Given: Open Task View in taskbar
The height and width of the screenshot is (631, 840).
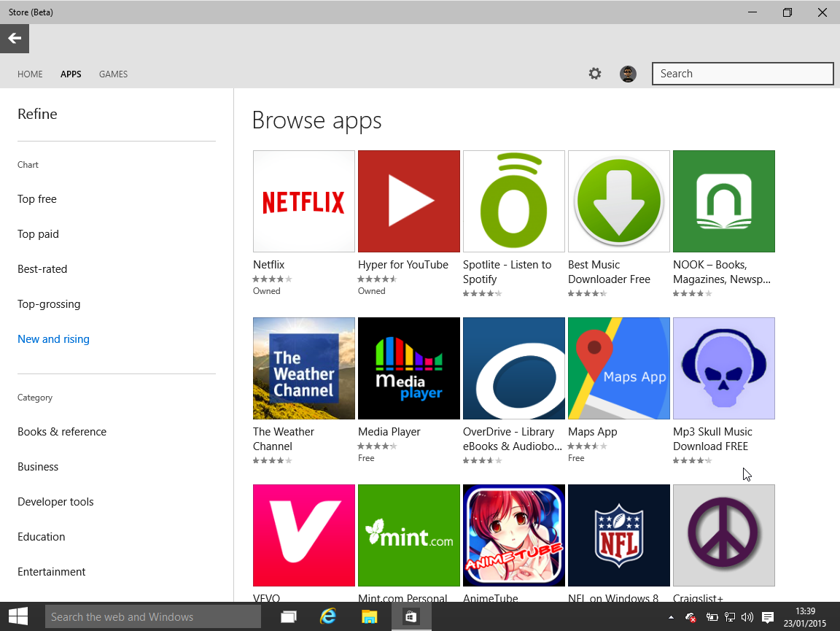Looking at the screenshot, I should pos(289,617).
